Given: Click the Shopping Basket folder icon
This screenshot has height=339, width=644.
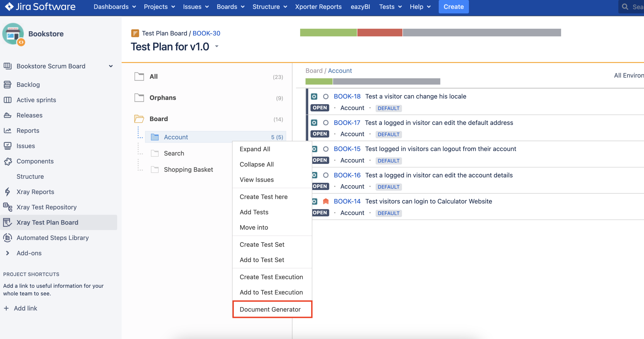Looking at the screenshot, I should click(x=155, y=169).
